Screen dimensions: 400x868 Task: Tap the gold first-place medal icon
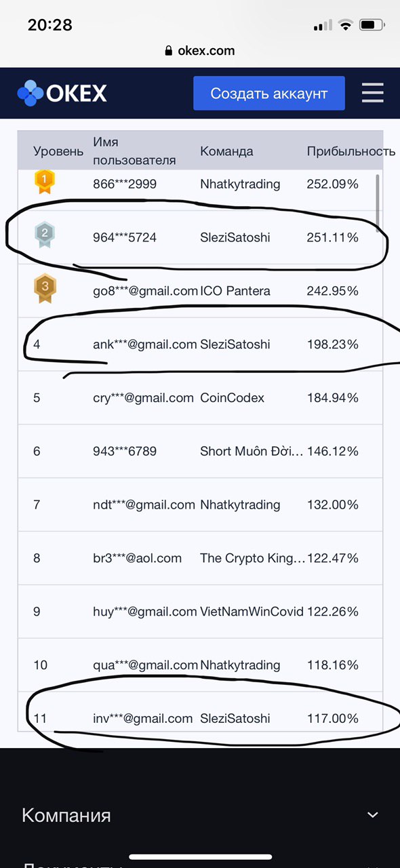[x=45, y=182]
